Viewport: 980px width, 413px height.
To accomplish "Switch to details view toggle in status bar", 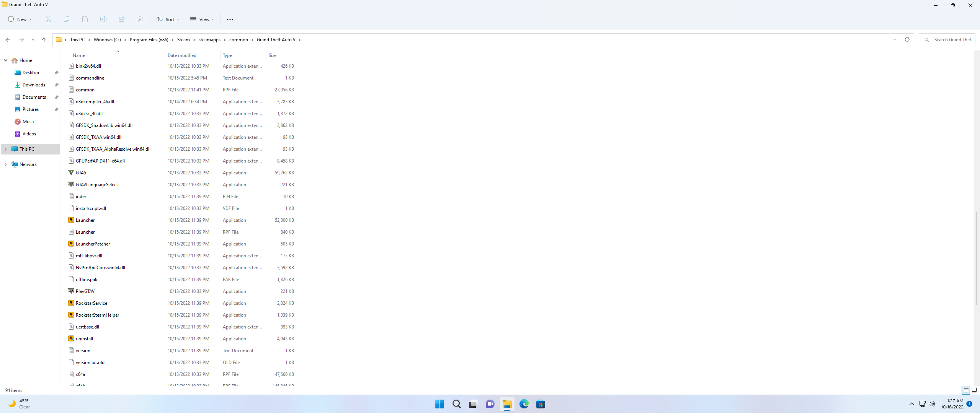I will [966, 390].
